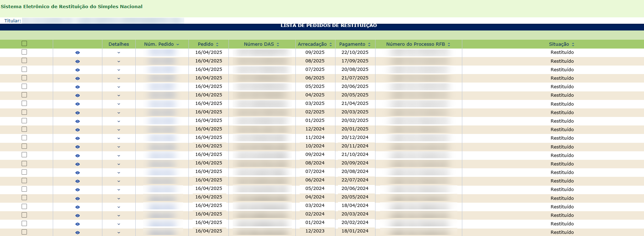This screenshot has width=644, height=236.
Task: Click eye icon on the 12/2023 row
Action: pos(78,232)
